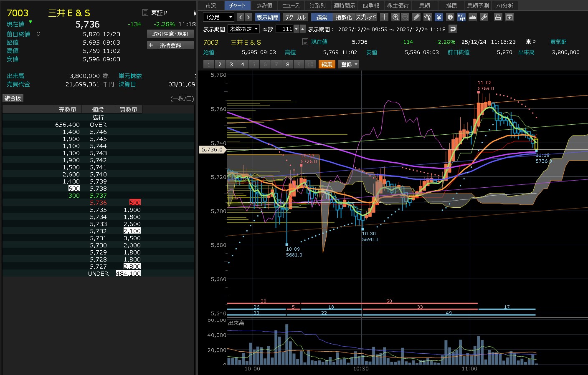Click the print chart icon
Viewport: 588px width, 375px height.
click(498, 17)
